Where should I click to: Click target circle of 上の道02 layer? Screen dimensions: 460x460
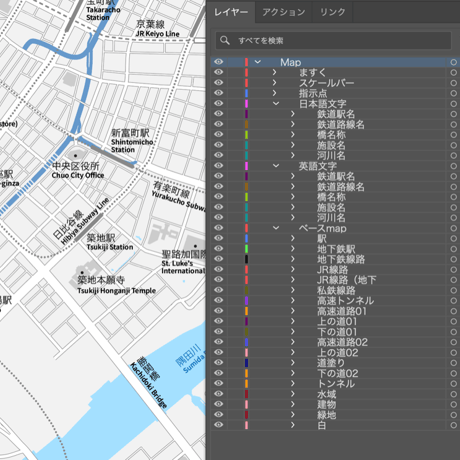[453, 352]
